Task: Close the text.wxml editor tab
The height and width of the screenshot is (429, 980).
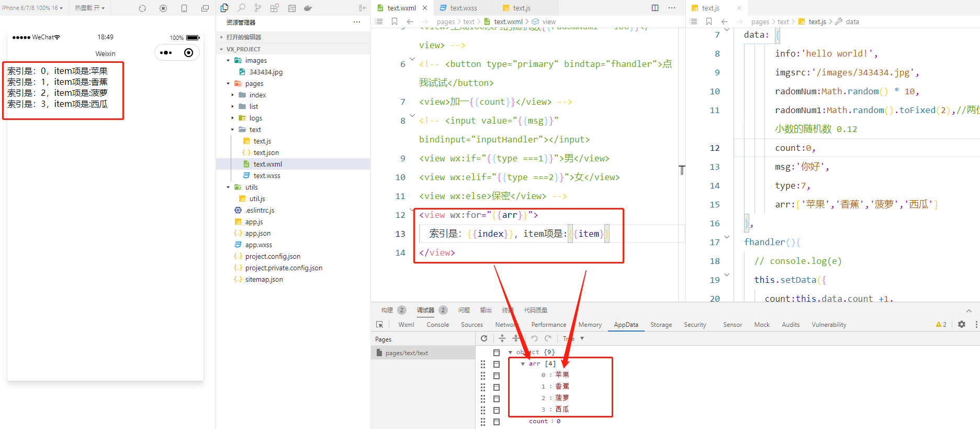Action: (x=425, y=8)
